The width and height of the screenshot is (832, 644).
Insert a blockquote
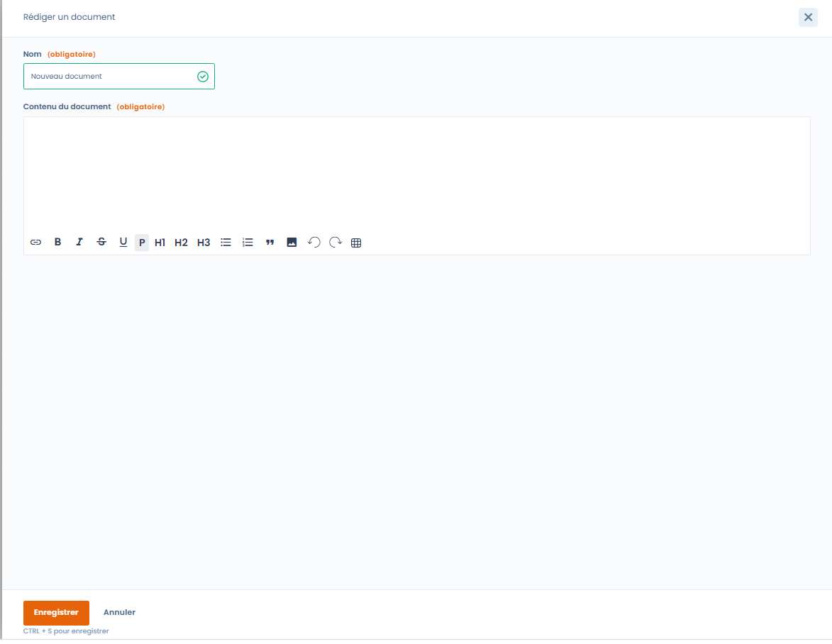(270, 243)
